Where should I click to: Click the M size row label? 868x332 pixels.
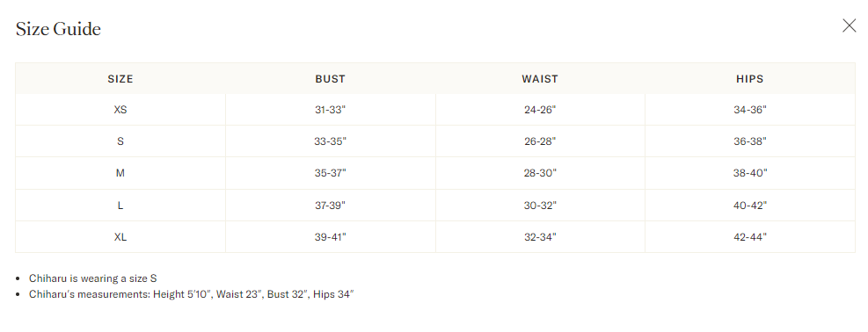pos(120,173)
